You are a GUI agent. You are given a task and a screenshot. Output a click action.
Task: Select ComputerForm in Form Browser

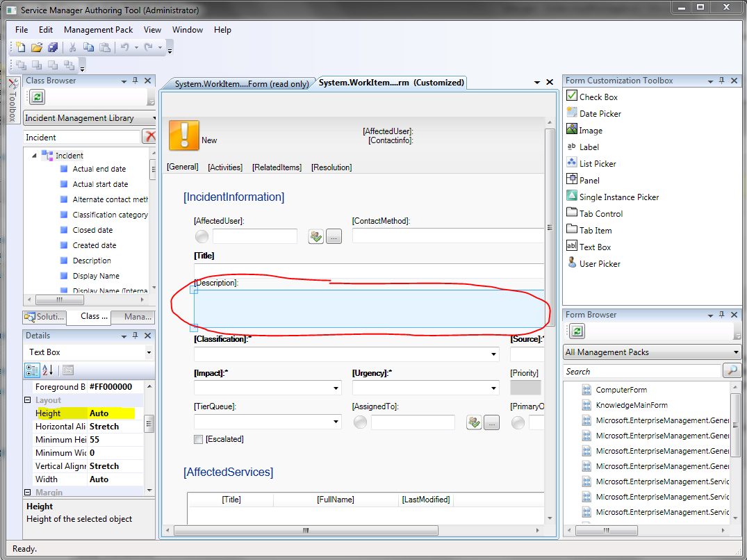point(621,390)
